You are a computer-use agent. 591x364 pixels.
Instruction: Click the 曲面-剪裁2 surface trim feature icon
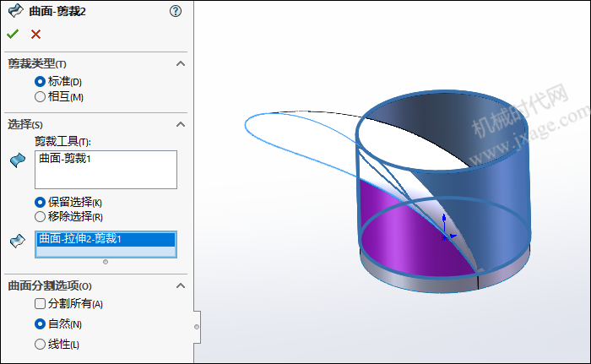(16, 11)
